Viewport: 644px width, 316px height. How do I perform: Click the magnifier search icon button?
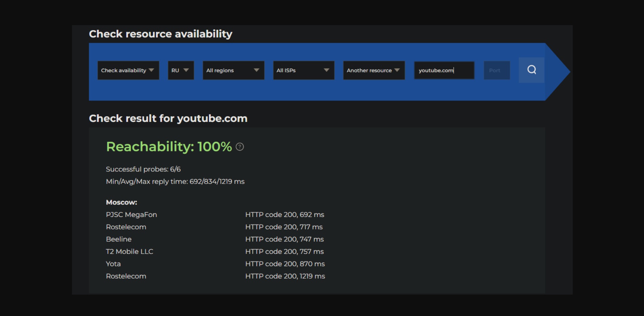531,70
